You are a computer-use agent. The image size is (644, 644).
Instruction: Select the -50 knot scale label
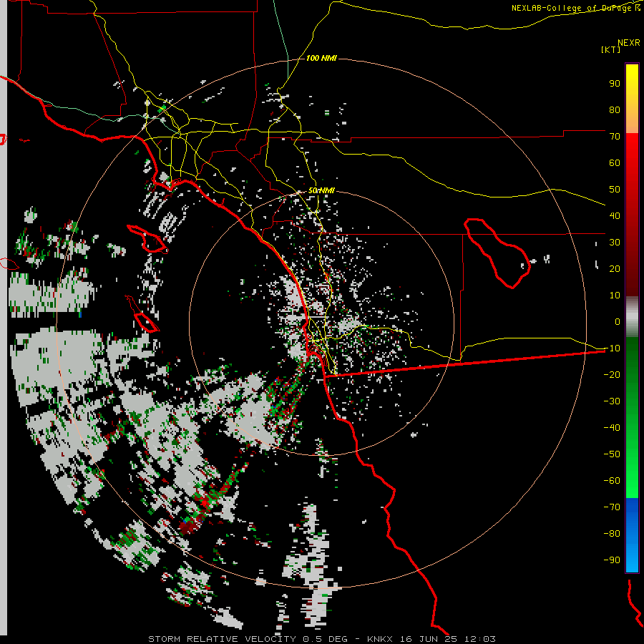612,454
